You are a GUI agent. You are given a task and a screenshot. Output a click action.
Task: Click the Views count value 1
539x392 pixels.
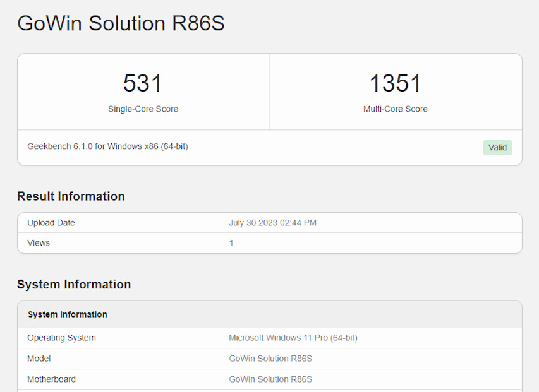pyautogui.click(x=231, y=243)
